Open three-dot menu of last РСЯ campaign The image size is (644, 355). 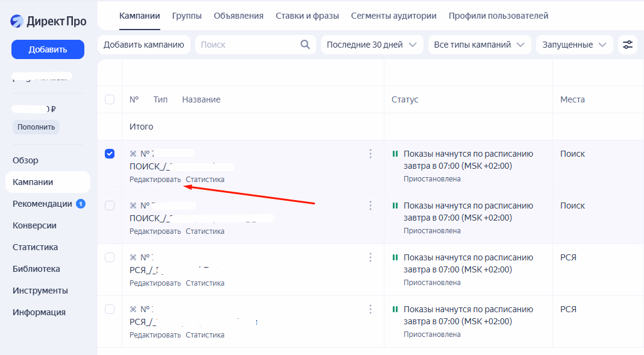point(370,310)
